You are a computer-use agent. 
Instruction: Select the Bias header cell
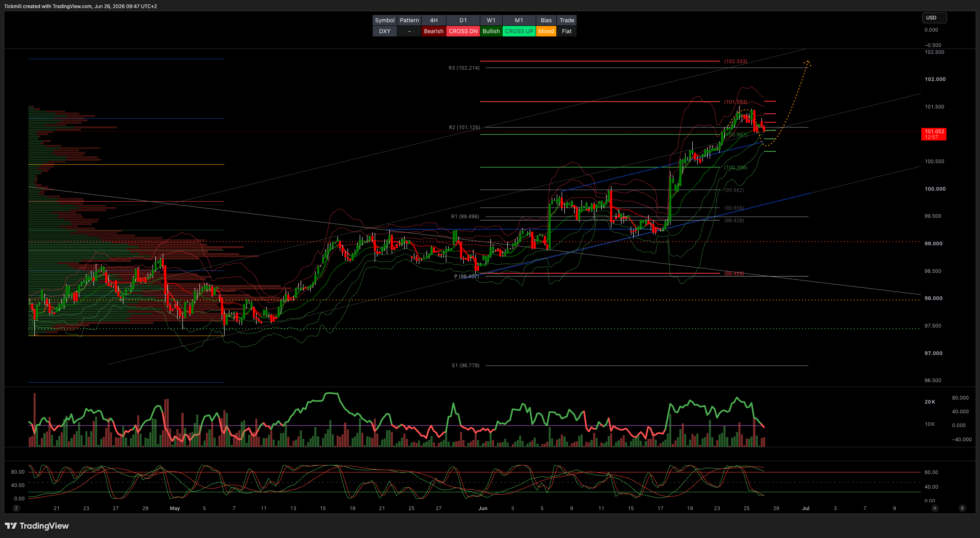[546, 20]
